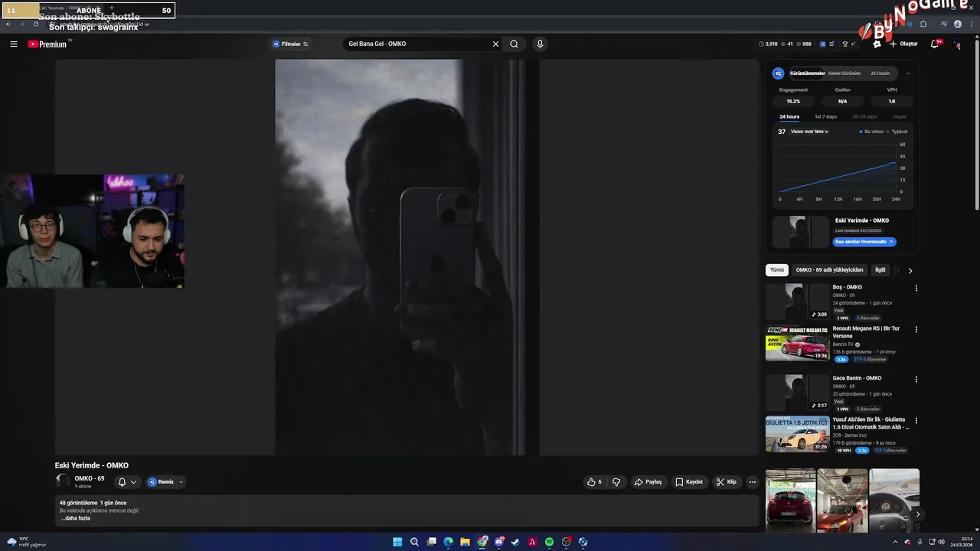Advance the shorts shelf with the right arrow
The image size is (980, 551).
917,514
